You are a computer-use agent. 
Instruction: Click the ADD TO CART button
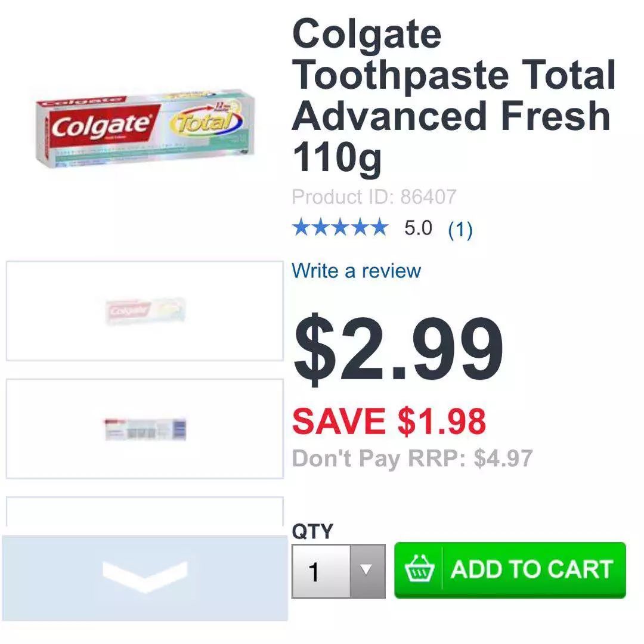(x=510, y=569)
